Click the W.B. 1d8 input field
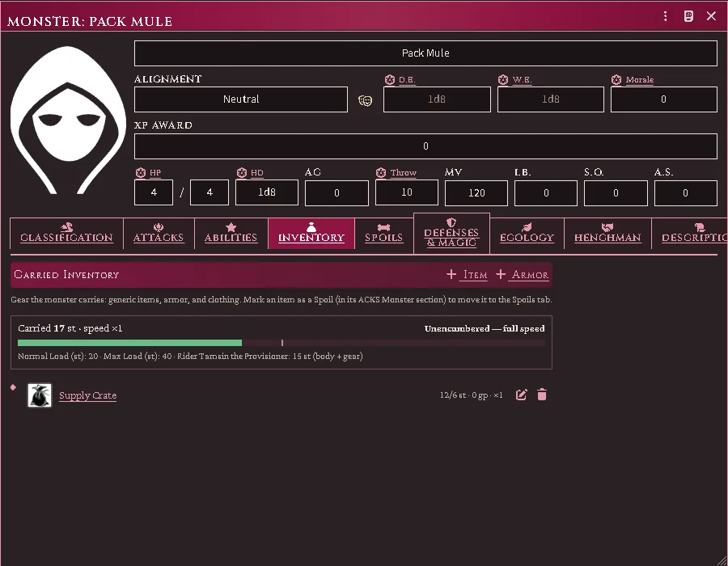Viewport: 728px width, 566px height. click(x=551, y=99)
